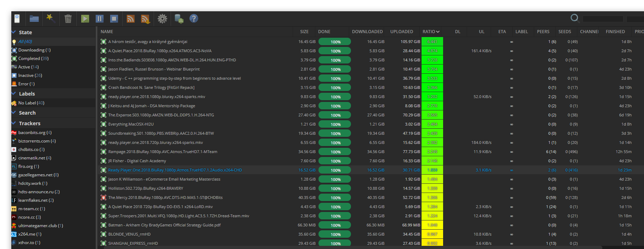Filter by xthor.to (1) tracker

point(53,243)
